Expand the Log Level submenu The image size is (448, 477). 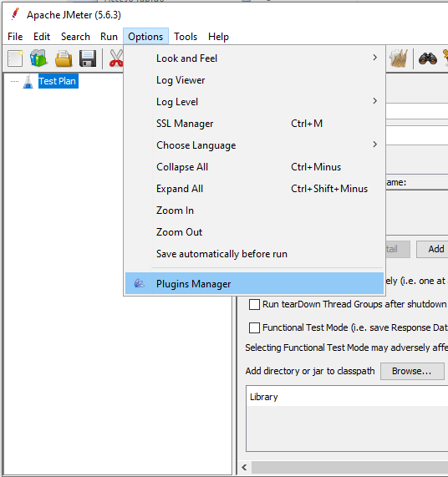tap(254, 102)
